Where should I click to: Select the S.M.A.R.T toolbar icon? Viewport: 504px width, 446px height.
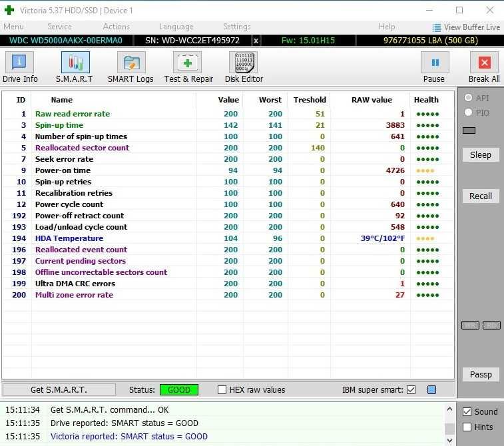pyautogui.click(x=75, y=63)
